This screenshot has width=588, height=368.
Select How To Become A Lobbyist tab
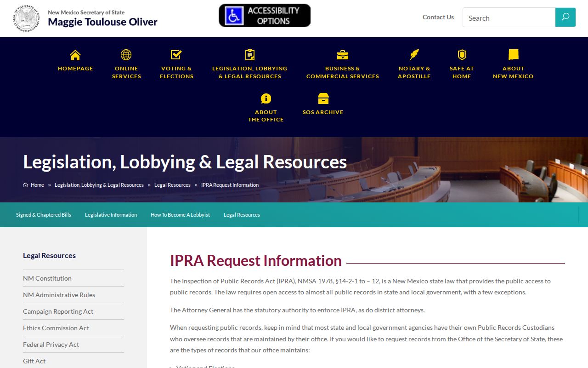click(180, 215)
